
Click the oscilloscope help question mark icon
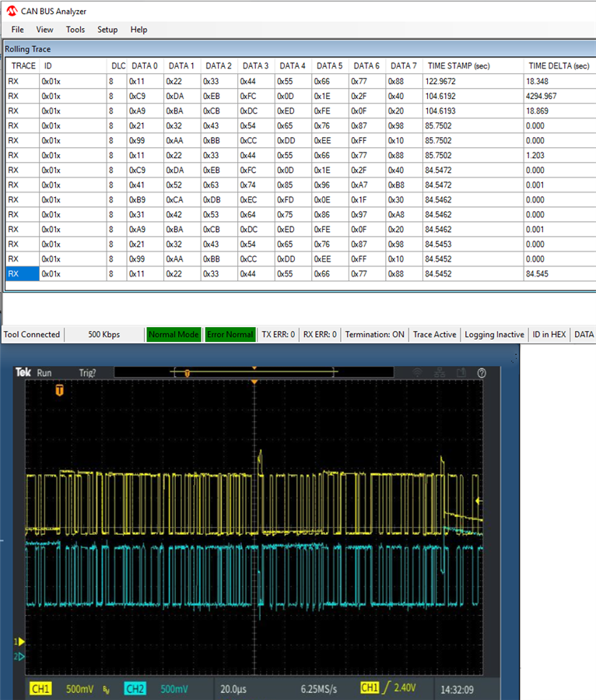(482, 373)
